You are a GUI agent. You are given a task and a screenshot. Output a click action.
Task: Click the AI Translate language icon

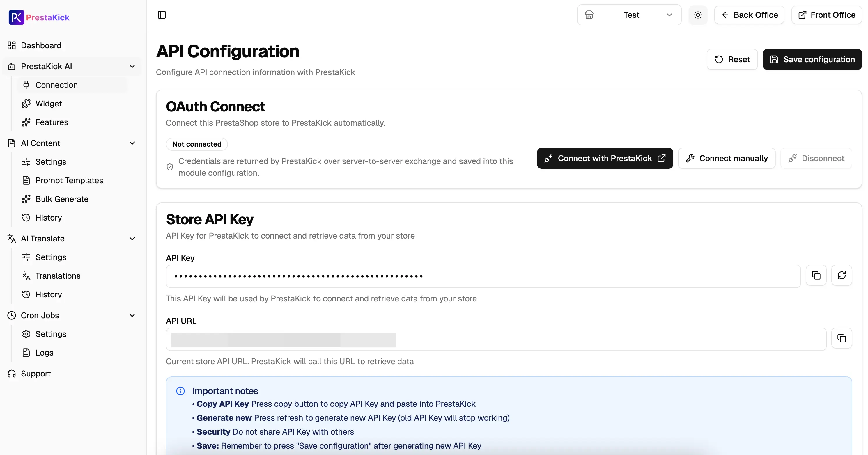tap(12, 239)
